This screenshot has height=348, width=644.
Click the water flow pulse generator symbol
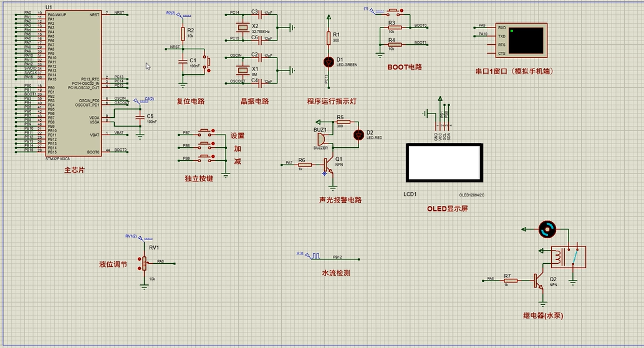[x=316, y=256]
